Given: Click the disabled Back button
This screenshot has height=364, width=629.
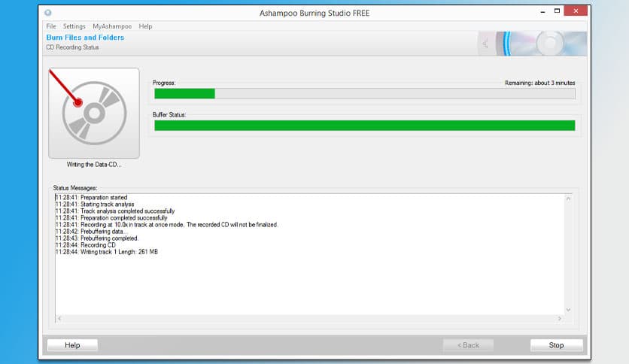Looking at the screenshot, I should pos(468,345).
